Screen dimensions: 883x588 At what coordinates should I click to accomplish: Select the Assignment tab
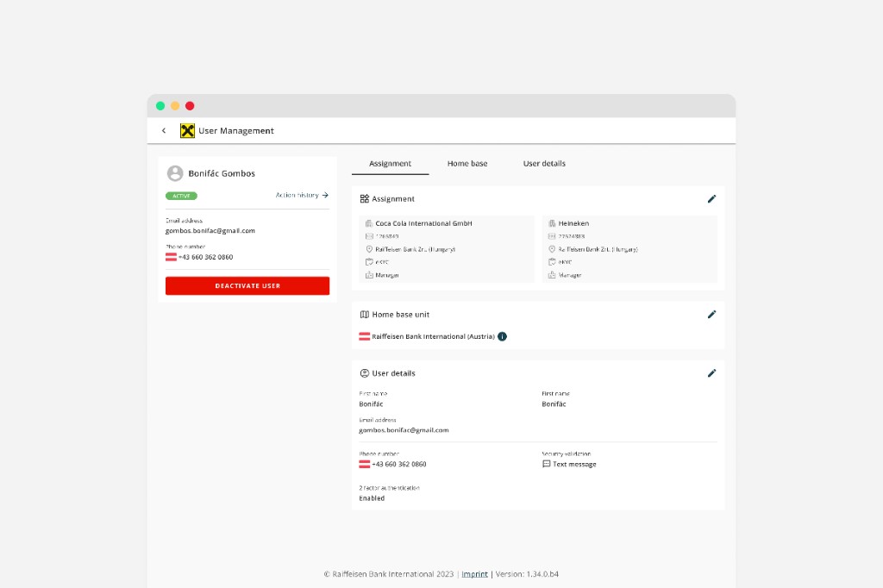390,163
